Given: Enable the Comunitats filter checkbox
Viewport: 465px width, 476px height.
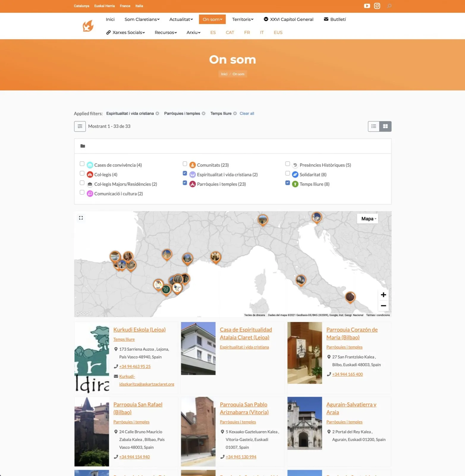Looking at the screenshot, I should tap(185, 164).
